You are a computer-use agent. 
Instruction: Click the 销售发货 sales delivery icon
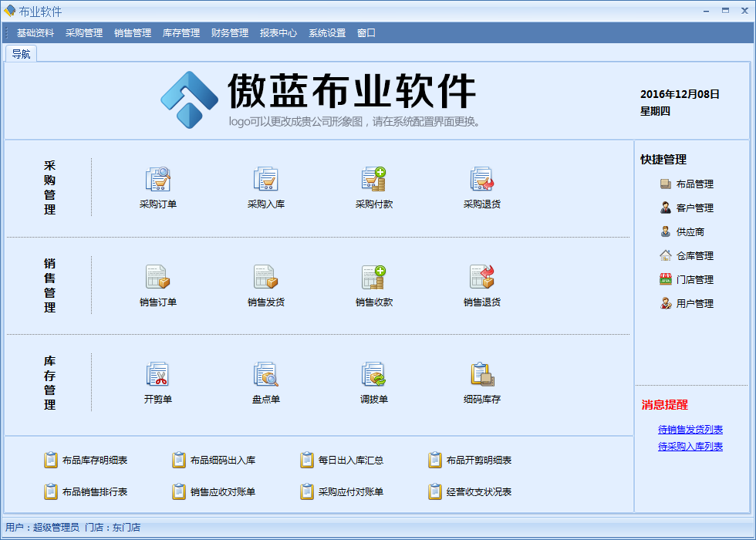[266, 278]
